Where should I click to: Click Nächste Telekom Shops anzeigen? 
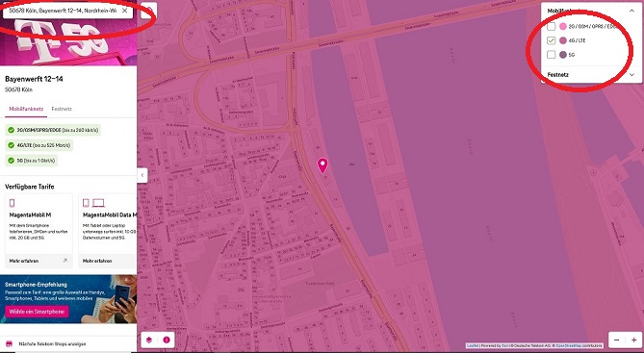click(x=53, y=344)
